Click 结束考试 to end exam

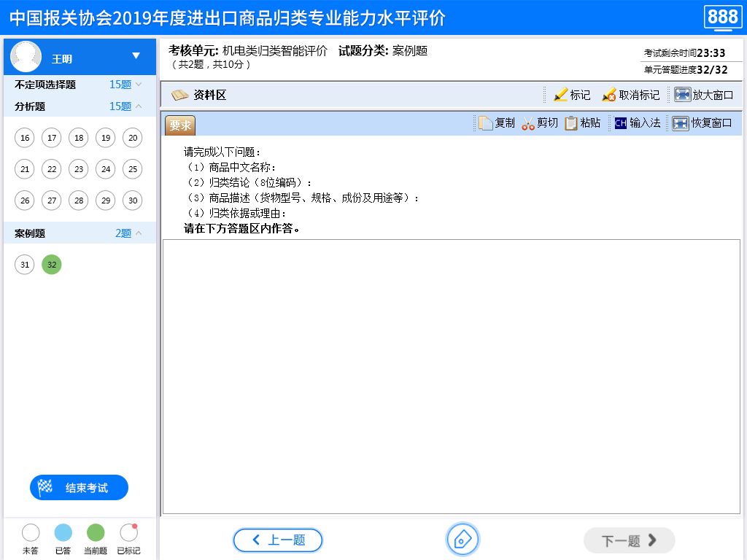(x=79, y=487)
